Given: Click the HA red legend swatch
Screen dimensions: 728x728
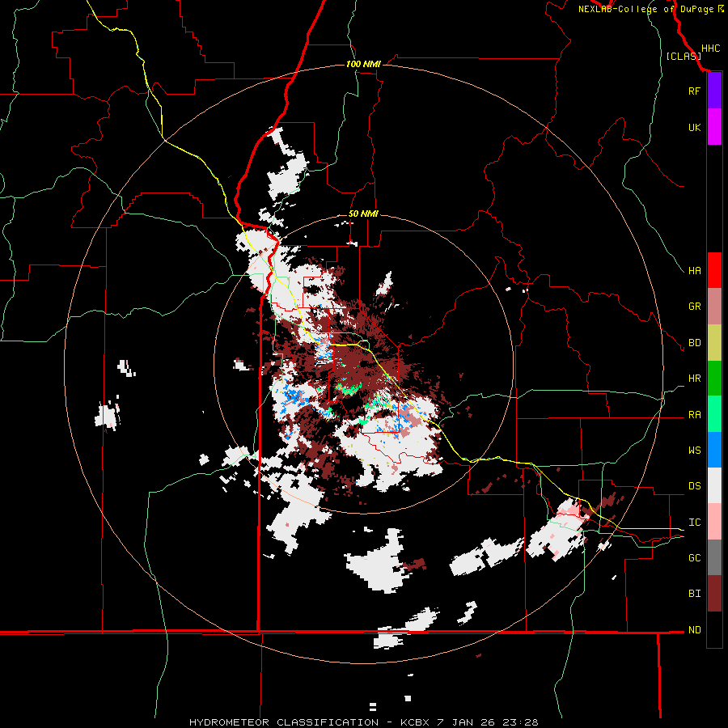Looking at the screenshot, I should click(714, 270).
